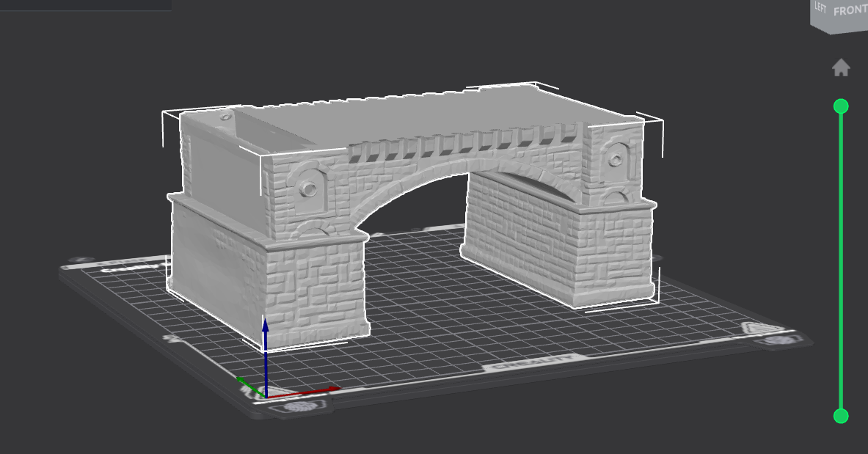The image size is (868, 454).
Task: Click the Creality logo on the plate's front edge
Action: [x=531, y=362]
